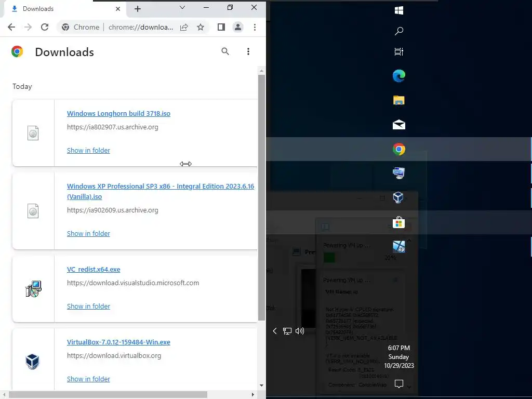Launch Microsoft Edge from taskbar
532x399 pixels.
click(x=399, y=76)
